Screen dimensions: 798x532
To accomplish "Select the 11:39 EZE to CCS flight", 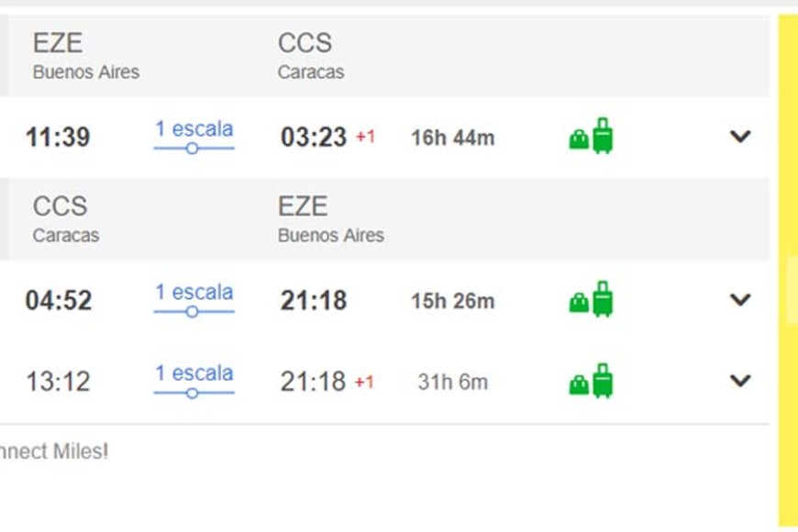I will [58, 138].
